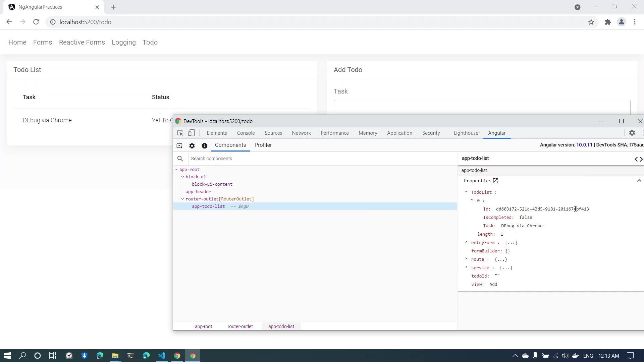The height and width of the screenshot is (362, 644).
Task: Click the view source angle brackets for app-todo-list
Action: click(x=638, y=159)
